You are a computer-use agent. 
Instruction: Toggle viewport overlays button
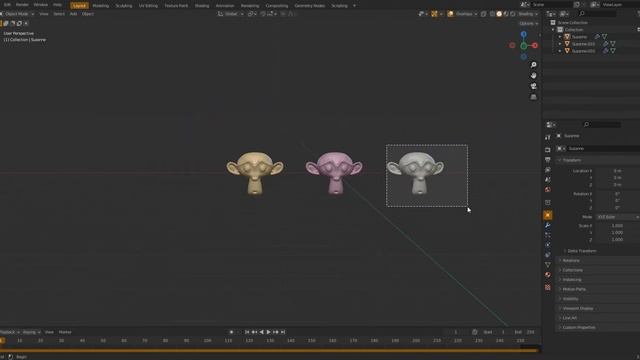tap(450, 14)
